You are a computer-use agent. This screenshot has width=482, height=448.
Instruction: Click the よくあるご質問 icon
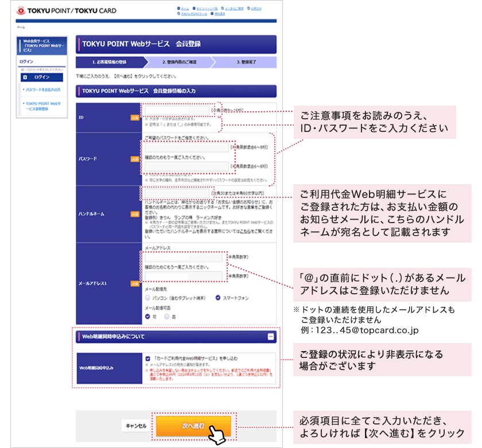coord(221,8)
